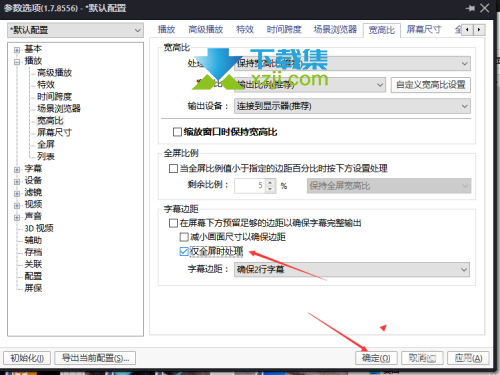Click the 初始化(I) button
Image resolution: width=500 pixels, height=375 pixels.
pos(27,358)
